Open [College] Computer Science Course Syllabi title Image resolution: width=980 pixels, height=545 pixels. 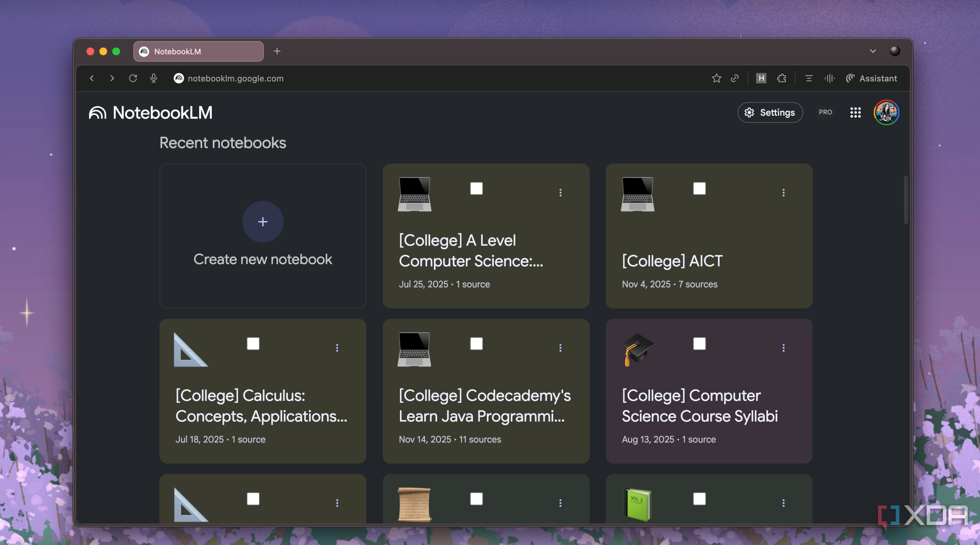click(700, 406)
